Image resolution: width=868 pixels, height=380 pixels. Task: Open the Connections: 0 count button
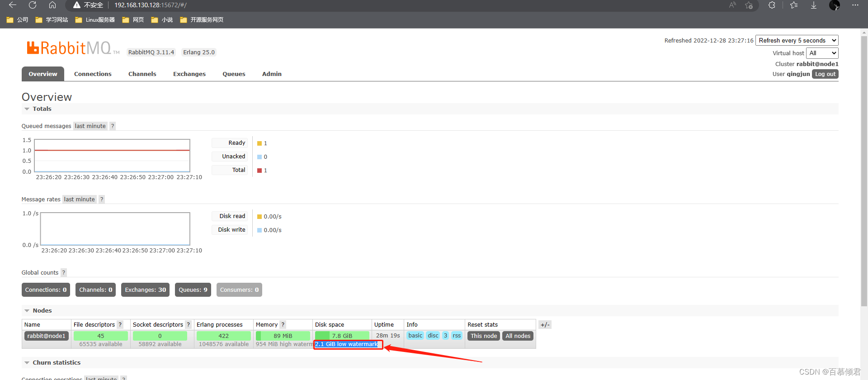point(46,290)
